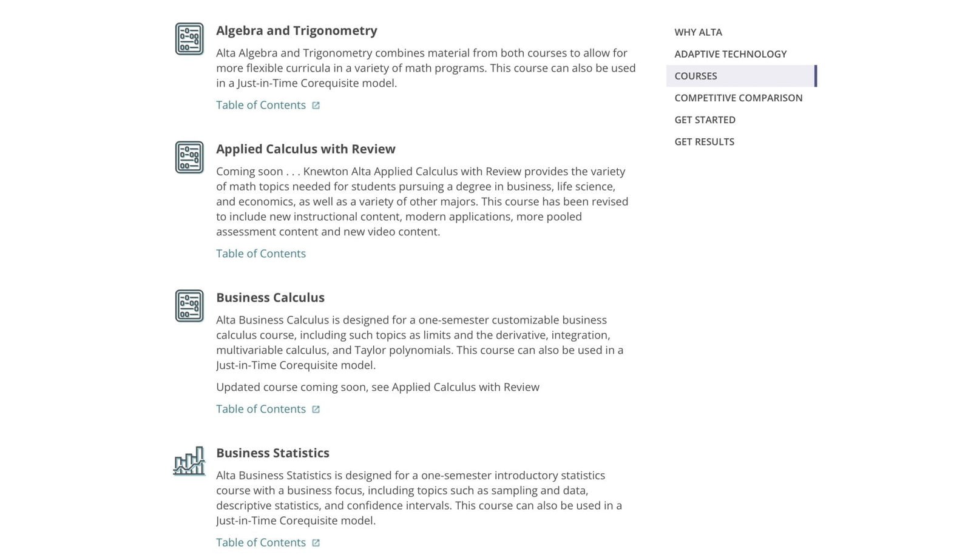Click the Business Statistics course heading
The height and width of the screenshot is (560, 971).
(272, 453)
